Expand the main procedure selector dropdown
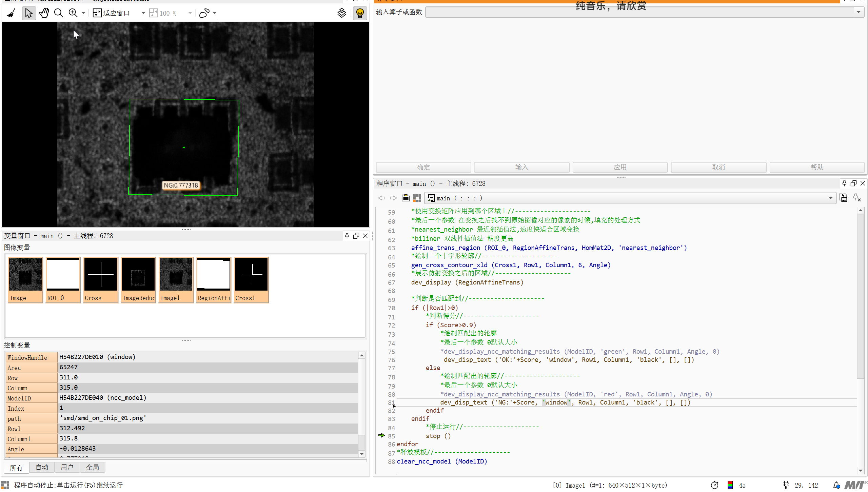The image size is (868, 492). click(831, 198)
